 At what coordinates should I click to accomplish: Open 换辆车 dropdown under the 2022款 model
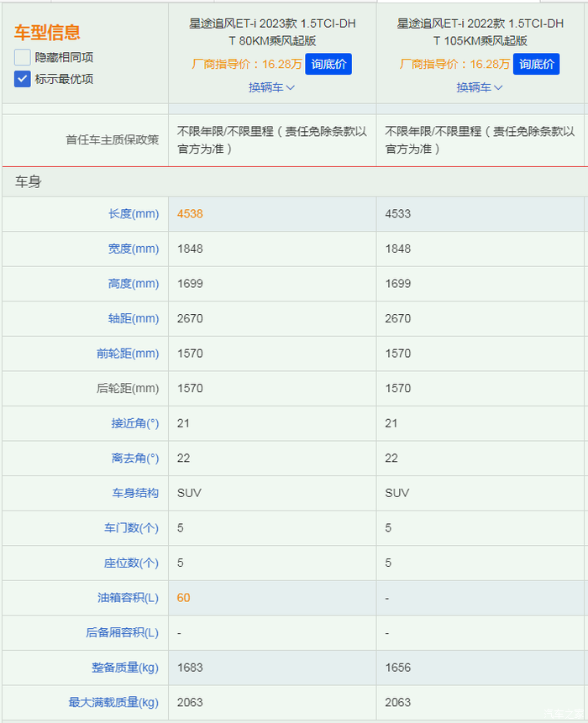480,87
